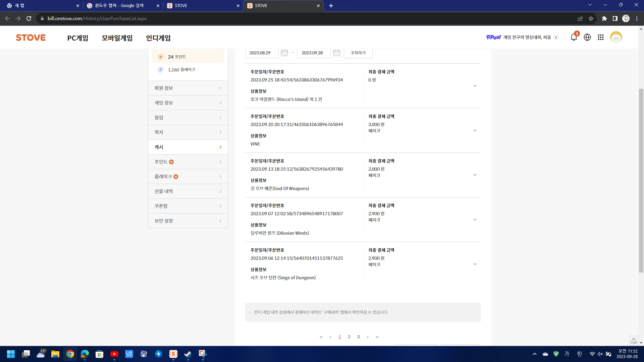The width and height of the screenshot is (644, 362).
Task: Select the 보안 설정 sidebar menu item
Action: (188, 221)
